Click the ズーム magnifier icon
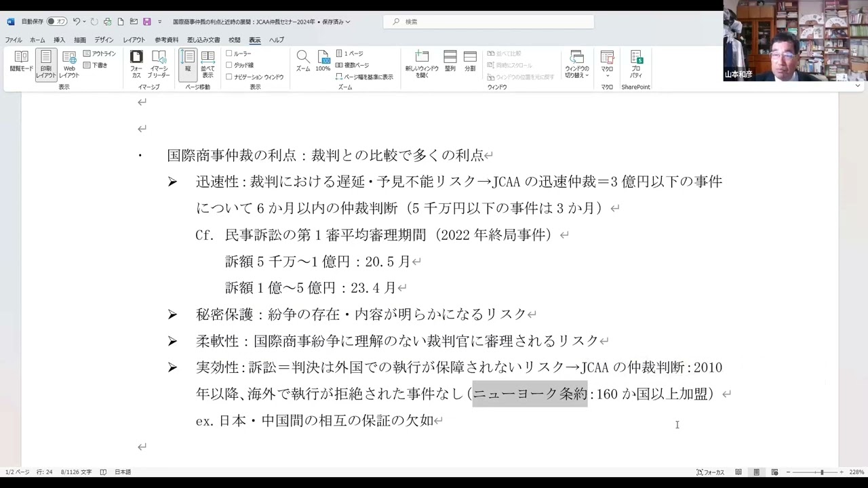The image size is (868, 488). click(303, 61)
